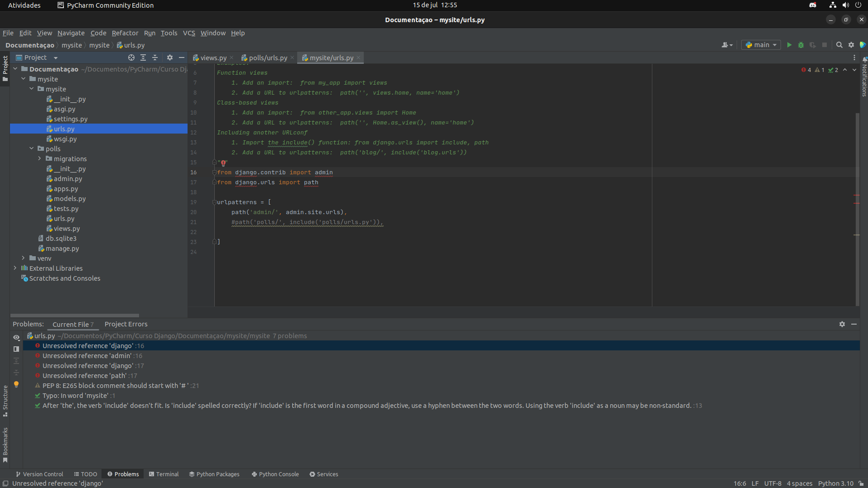This screenshot has width=868, height=488.
Task: Expand External Libraries node
Action: pos(15,268)
